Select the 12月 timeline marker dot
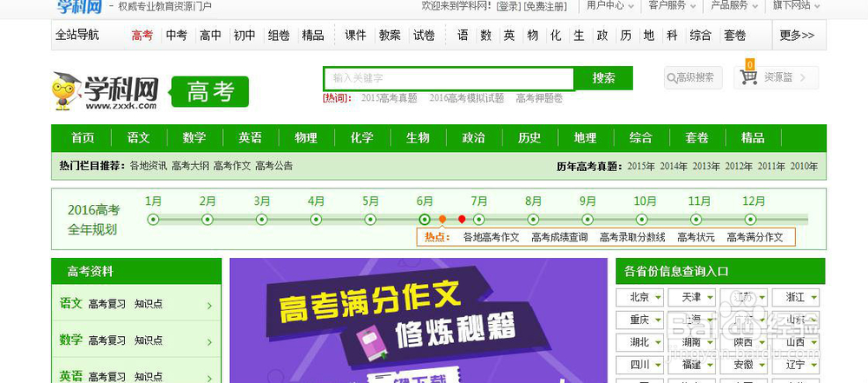The height and width of the screenshot is (383, 868). click(x=750, y=220)
